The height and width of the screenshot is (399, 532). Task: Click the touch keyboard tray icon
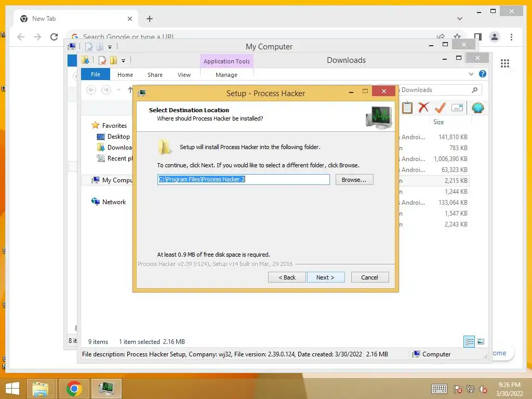point(439,389)
